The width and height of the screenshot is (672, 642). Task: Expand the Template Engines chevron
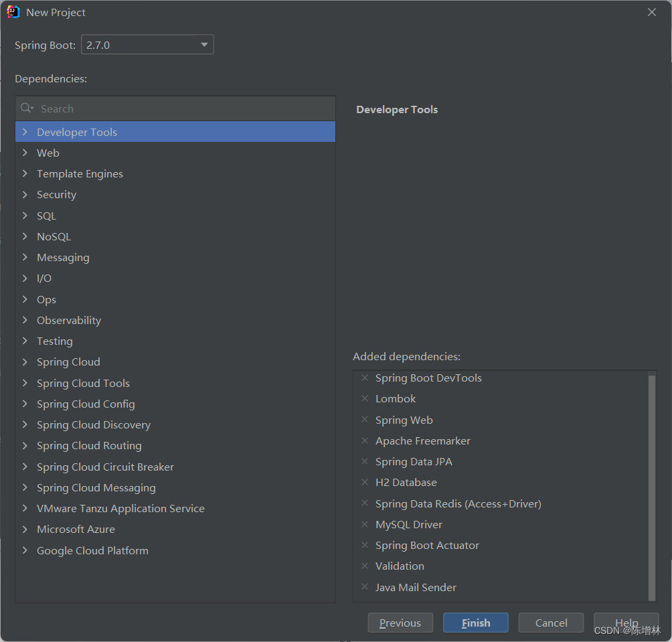[25, 173]
